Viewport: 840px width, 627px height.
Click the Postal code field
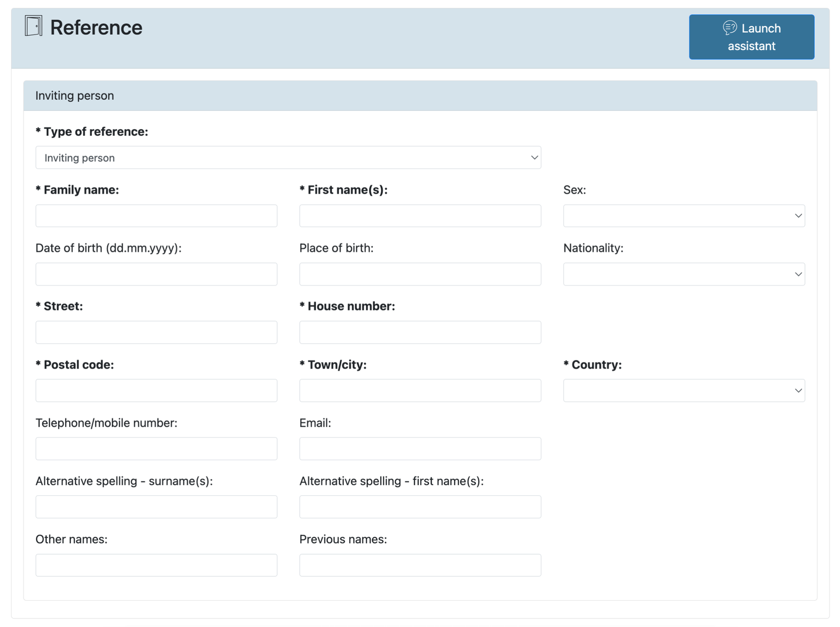point(156,390)
